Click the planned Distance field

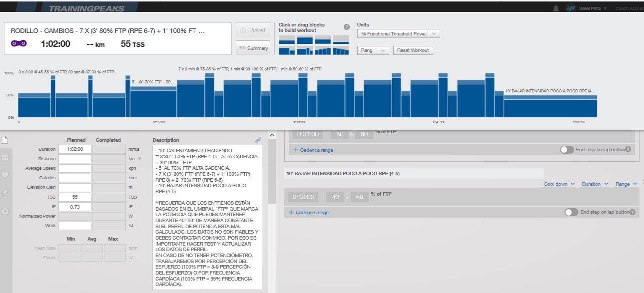tap(75, 158)
